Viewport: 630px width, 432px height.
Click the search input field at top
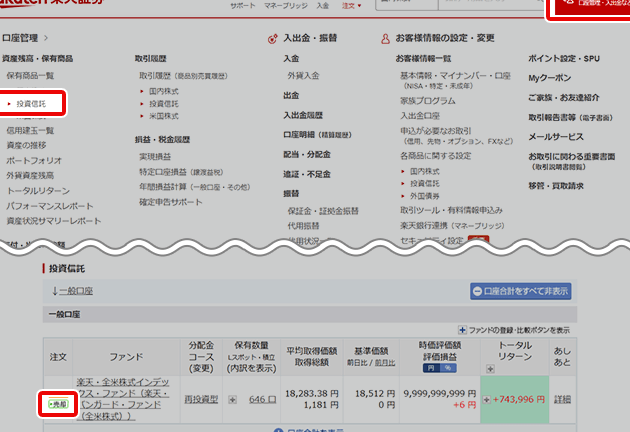[x=491, y=4]
